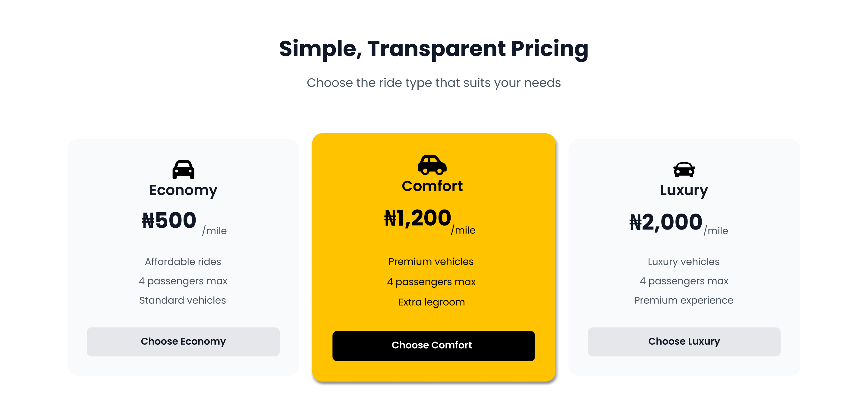Click the Affordable rides feature text

click(x=183, y=261)
